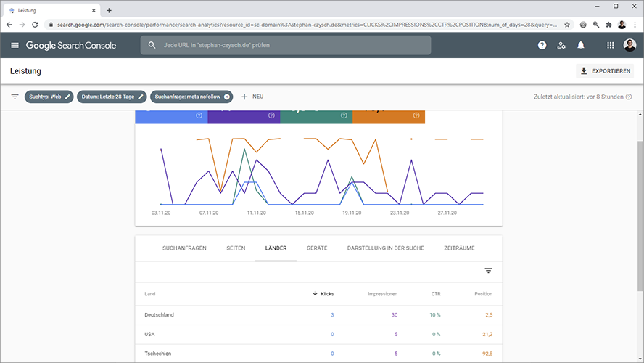
Task: Click the URL inspection search field
Action: [x=286, y=45]
